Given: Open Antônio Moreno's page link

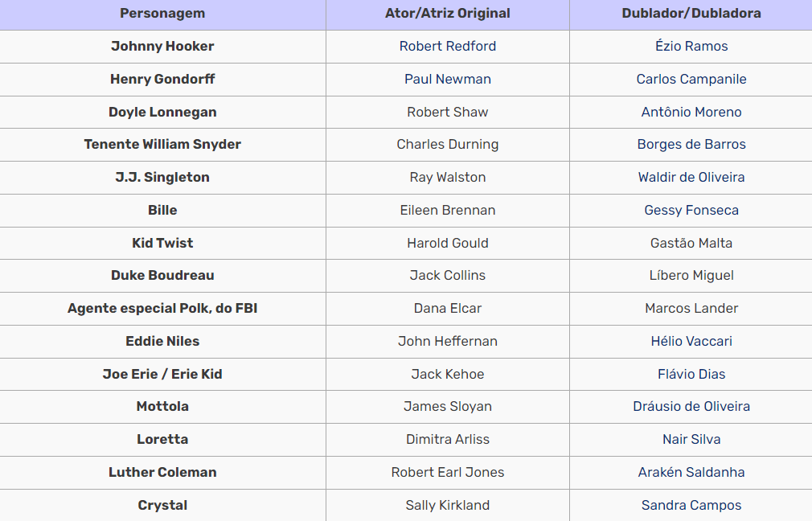Looking at the screenshot, I should (x=691, y=112).
